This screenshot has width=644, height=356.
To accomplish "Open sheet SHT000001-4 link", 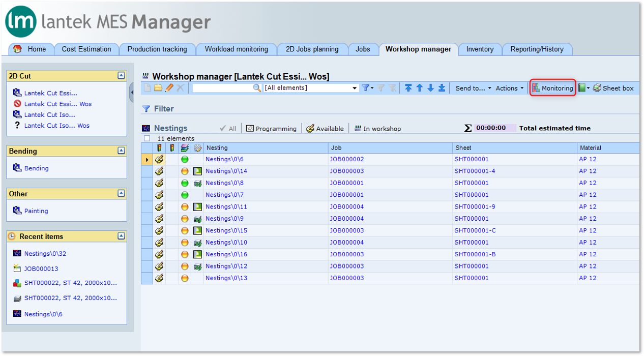I will click(x=475, y=171).
